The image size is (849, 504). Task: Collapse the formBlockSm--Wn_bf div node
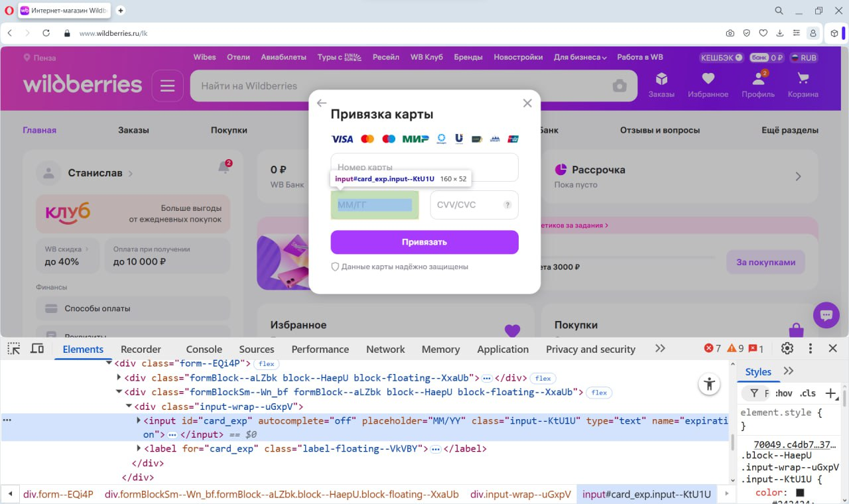119,392
